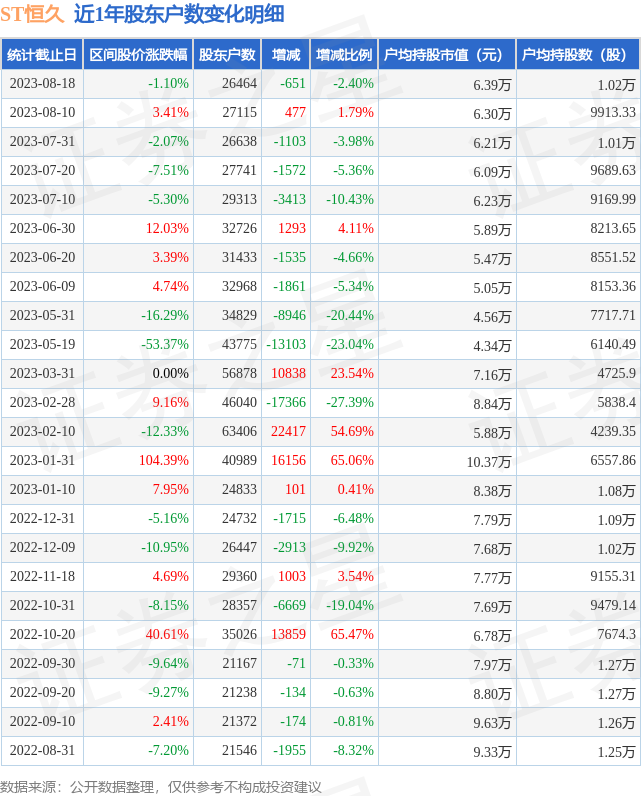Click the shareholder count 63406
Image resolution: width=641 pixels, height=796 pixels.
click(240, 431)
